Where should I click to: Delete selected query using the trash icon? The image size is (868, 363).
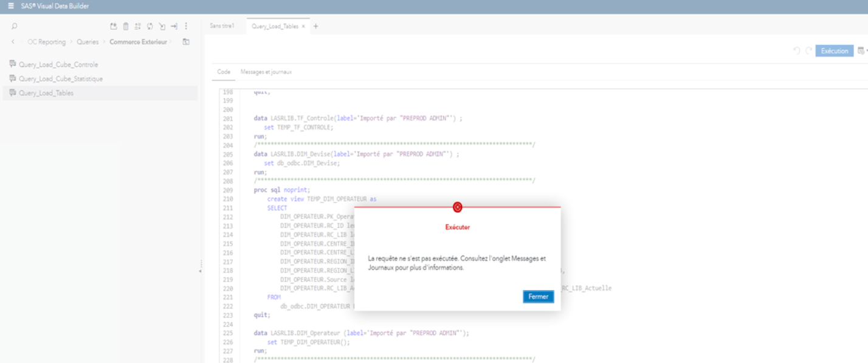point(126,26)
